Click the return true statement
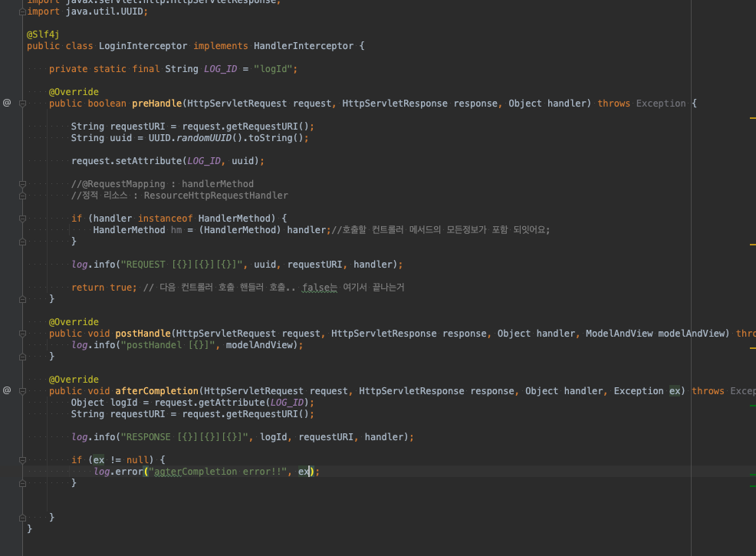Viewport: 756px width, 556px height. click(x=104, y=288)
